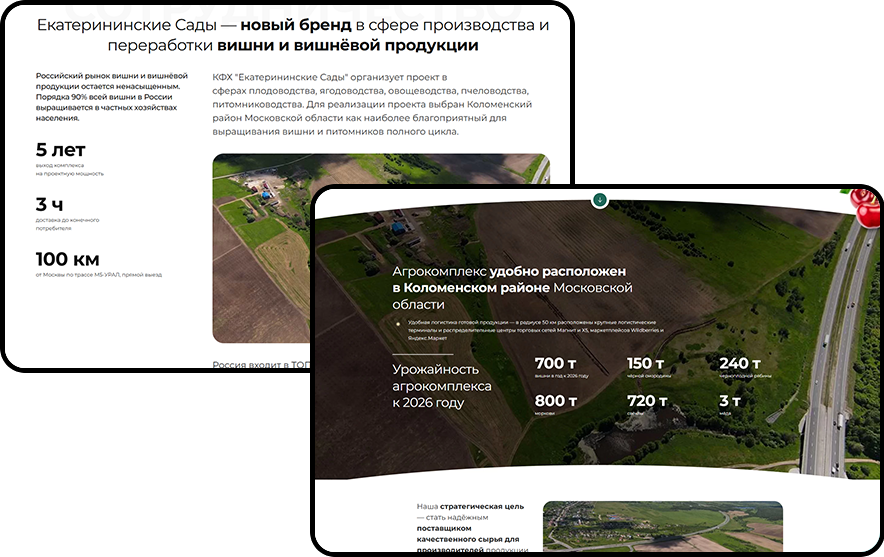
Task: Click the yellow bullet dot before the logistics paragraph
Action: tap(398, 324)
